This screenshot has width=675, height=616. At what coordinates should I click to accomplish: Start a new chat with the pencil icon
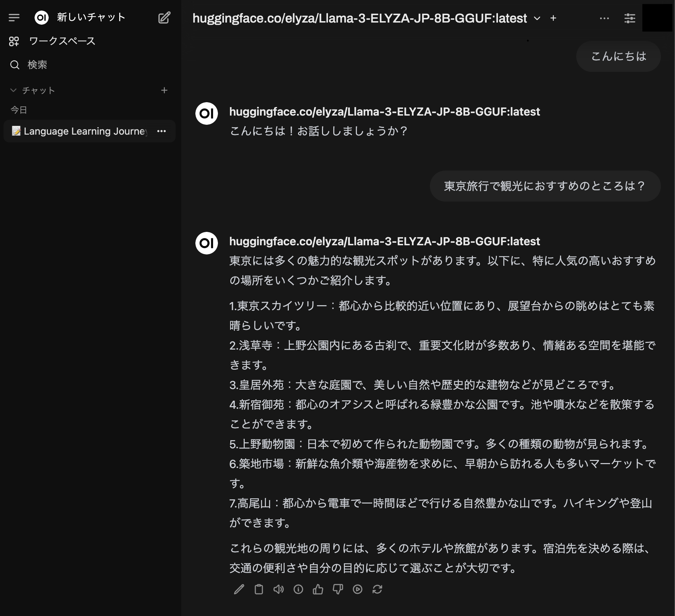point(164,17)
